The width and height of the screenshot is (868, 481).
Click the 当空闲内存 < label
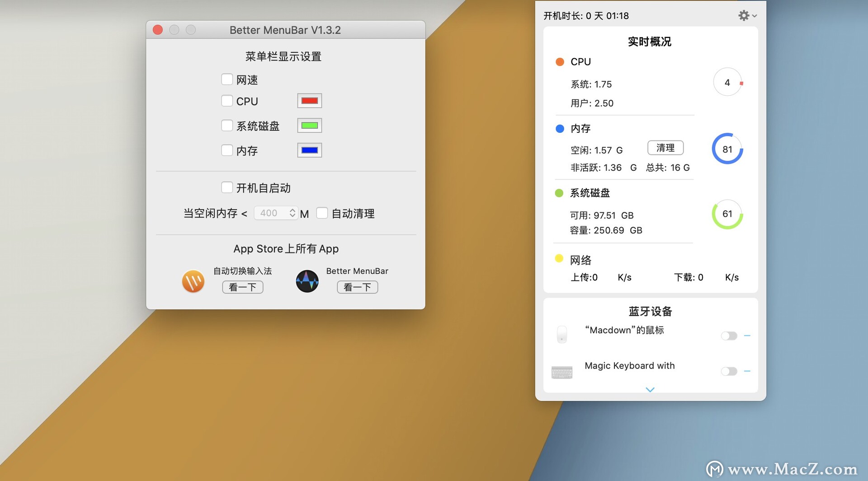click(x=215, y=213)
